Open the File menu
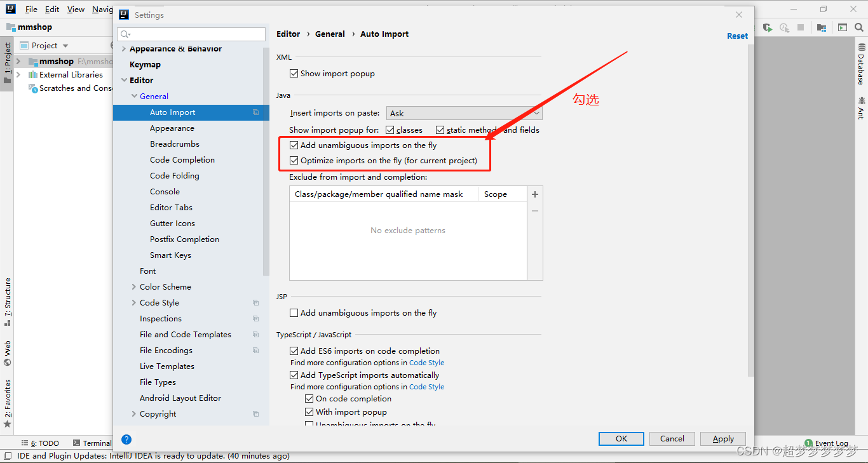 pos(31,10)
